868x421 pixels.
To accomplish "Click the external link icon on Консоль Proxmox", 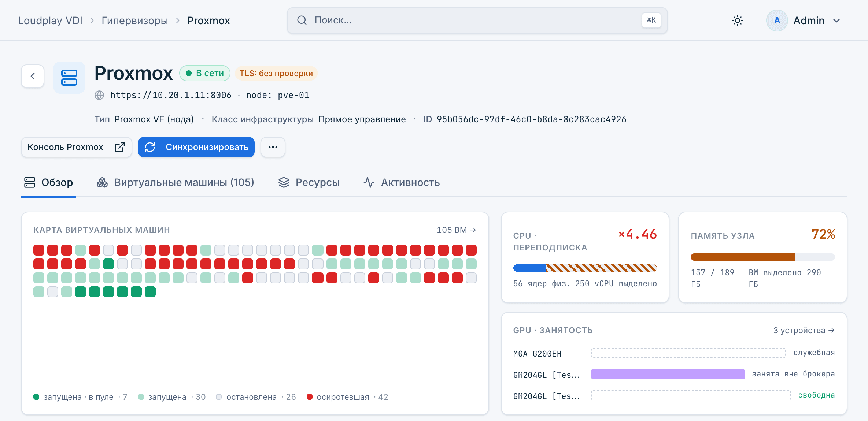I will click(120, 147).
